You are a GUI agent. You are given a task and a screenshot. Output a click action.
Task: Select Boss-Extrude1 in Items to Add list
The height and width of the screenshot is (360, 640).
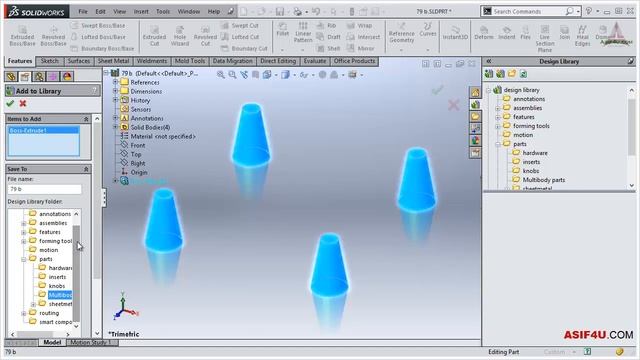pyautogui.click(x=44, y=130)
